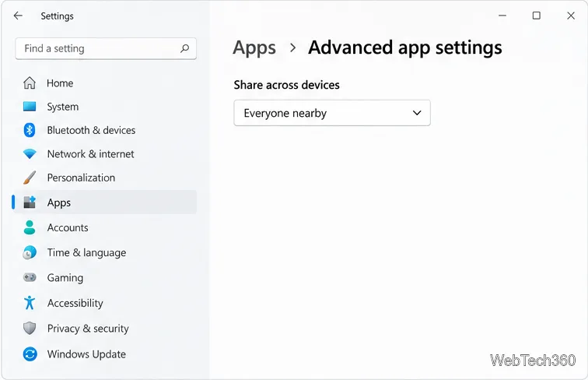Go to Time & language
The image size is (588, 380).
tap(105, 252)
